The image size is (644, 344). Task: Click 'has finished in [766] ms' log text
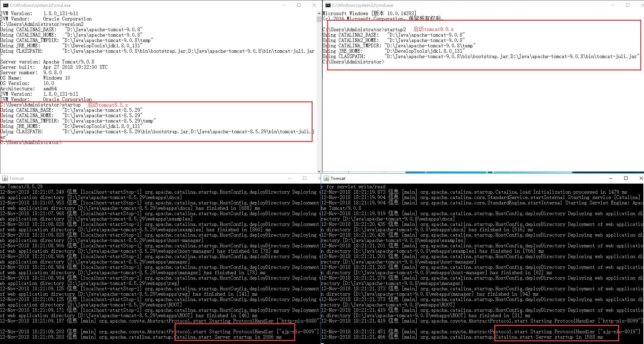511,251
